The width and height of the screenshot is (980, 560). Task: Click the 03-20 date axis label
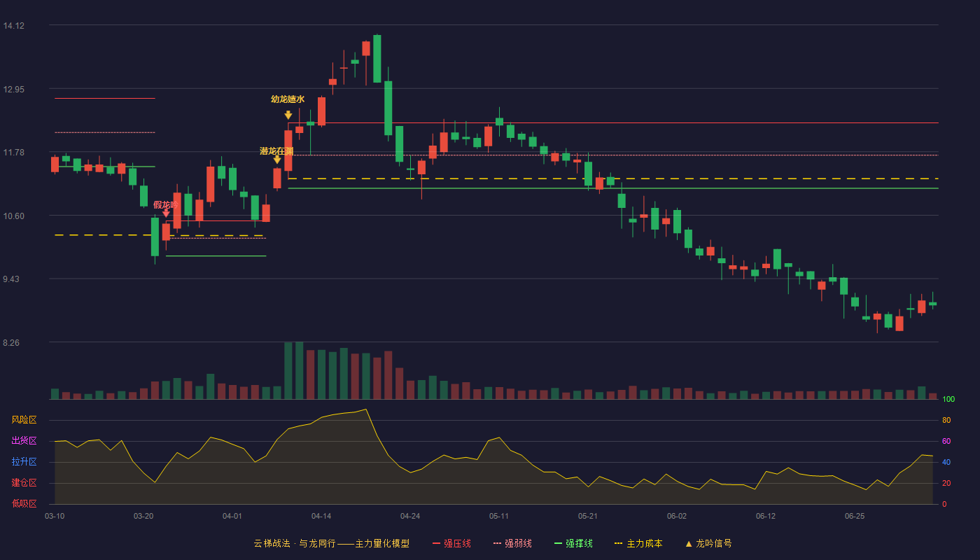click(x=143, y=516)
